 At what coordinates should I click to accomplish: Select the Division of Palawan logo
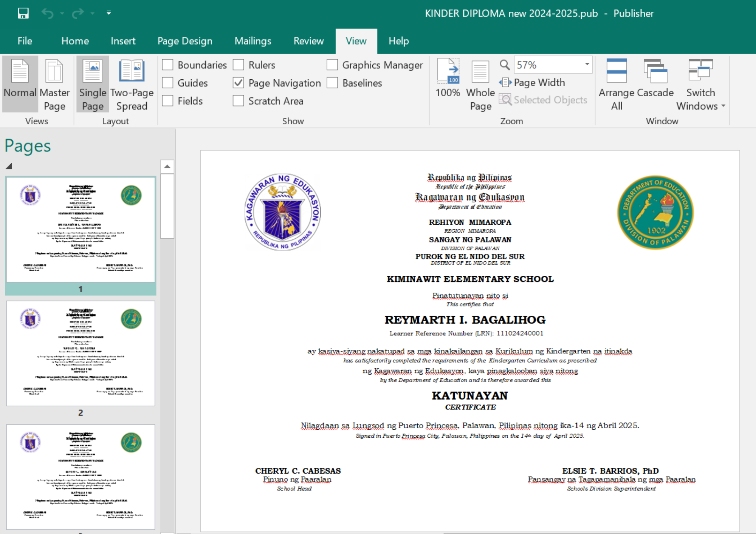656,213
